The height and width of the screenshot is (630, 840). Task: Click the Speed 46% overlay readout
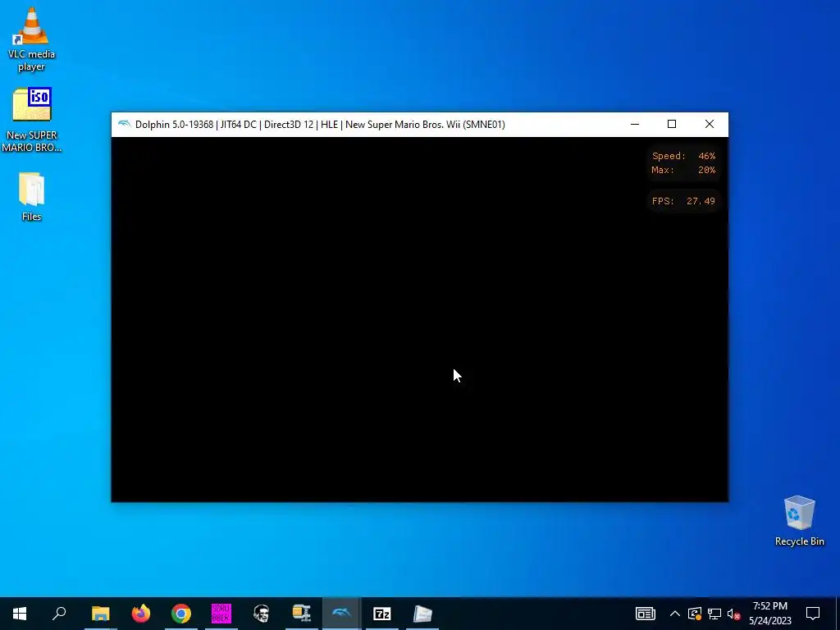683,156
